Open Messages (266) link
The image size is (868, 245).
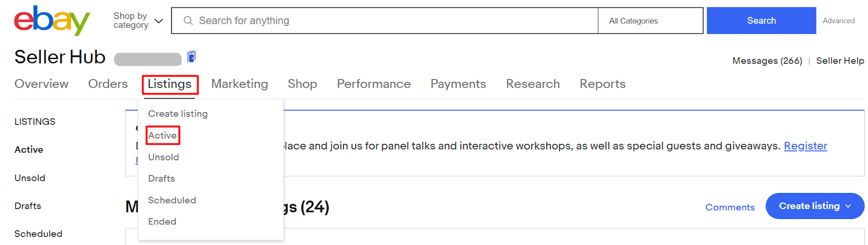(x=767, y=61)
